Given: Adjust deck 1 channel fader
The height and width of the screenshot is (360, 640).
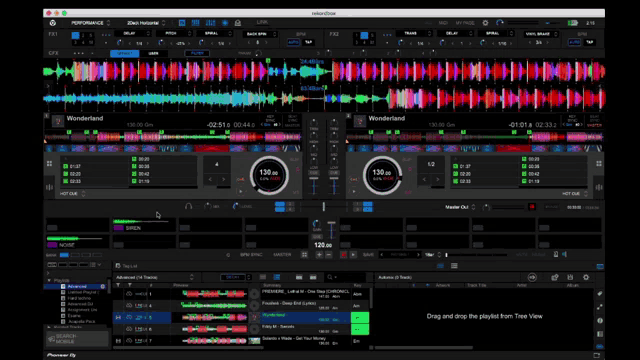Looking at the screenshot, I should click(314, 186).
